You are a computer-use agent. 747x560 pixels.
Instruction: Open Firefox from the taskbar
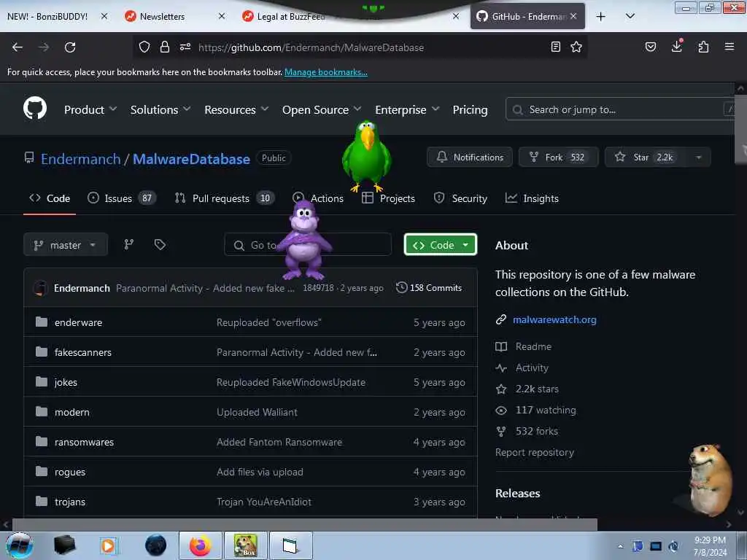coord(200,545)
